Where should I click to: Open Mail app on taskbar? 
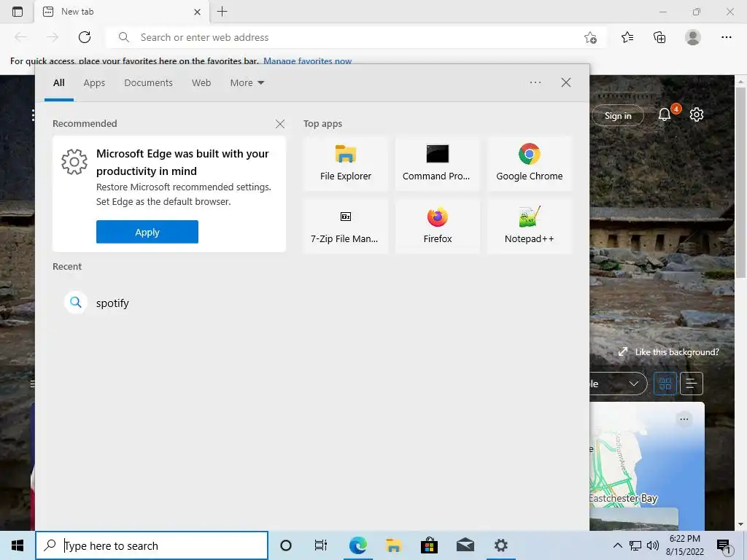465,545
